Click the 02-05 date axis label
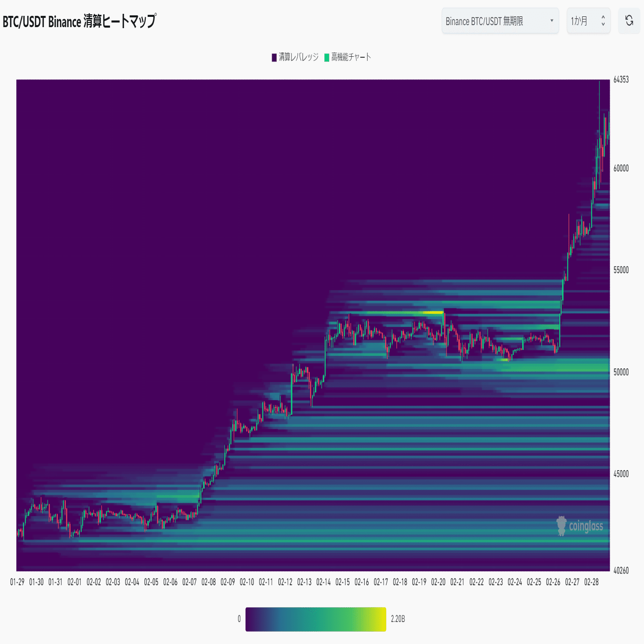 [151, 582]
